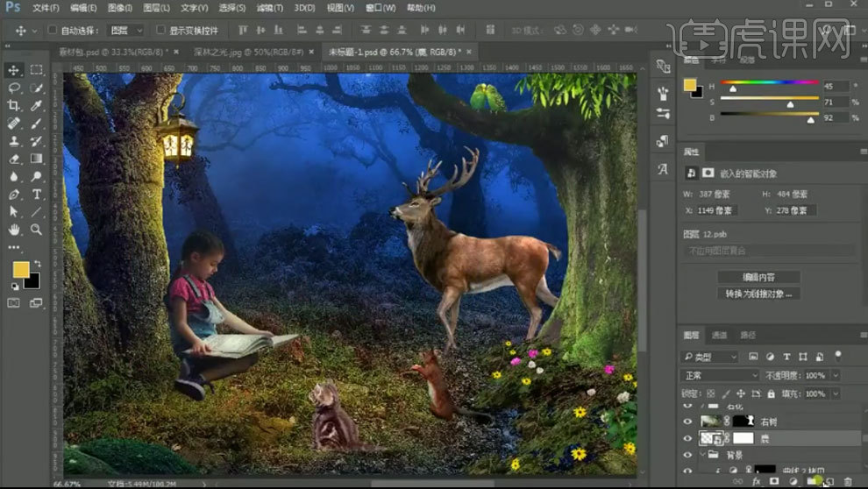Select the Healing Brush tool
The image size is (868, 489).
(x=14, y=124)
